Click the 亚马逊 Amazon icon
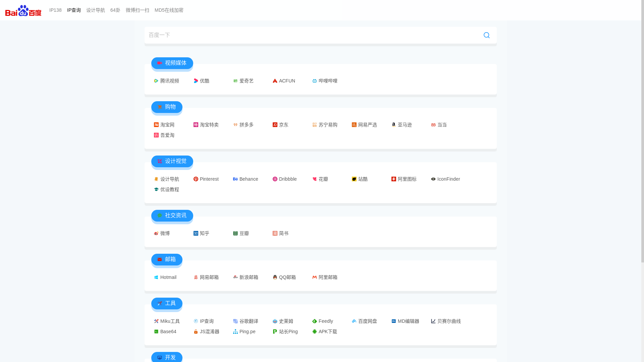 394,125
